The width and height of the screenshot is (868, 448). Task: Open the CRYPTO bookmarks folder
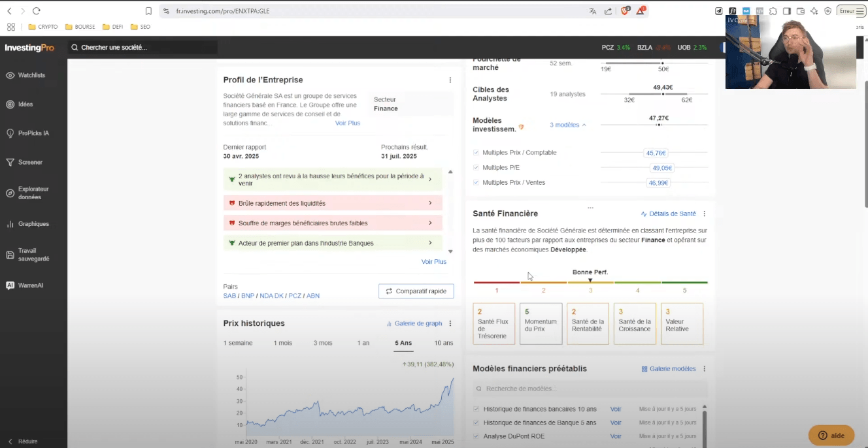pos(43,27)
